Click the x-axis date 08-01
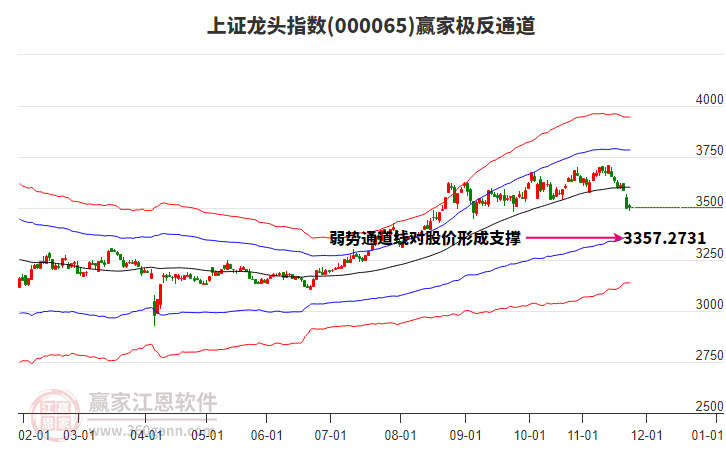The height and width of the screenshot is (450, 726). pos(401,436)
